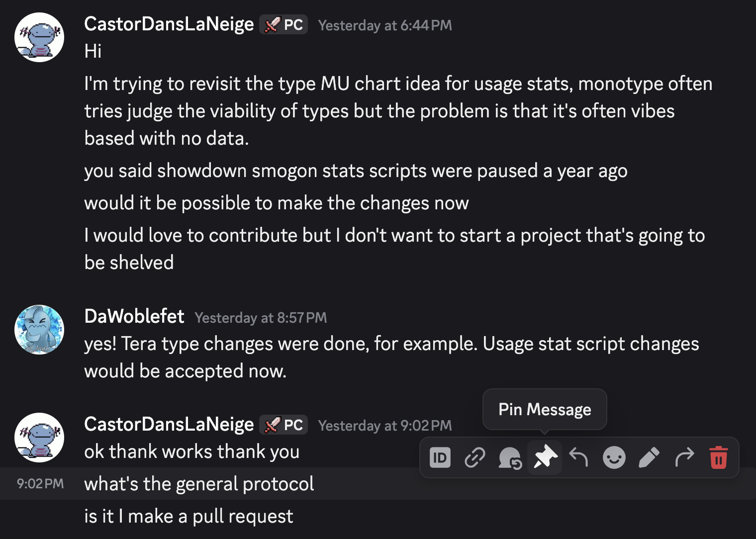756x539 pixels.
Task: Edit message with the pencil icon
Action: [649, 457]
